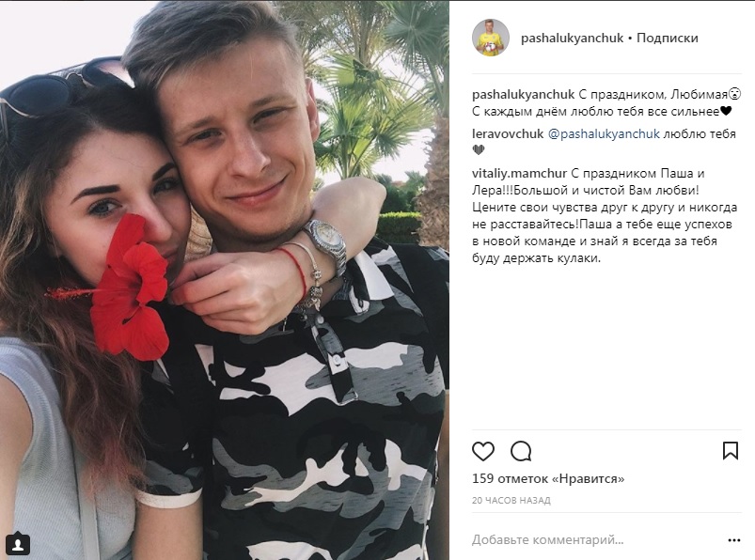Show tagged people icon on the photo
Viewport: 755px width, 560px height.
click(18, 544)
